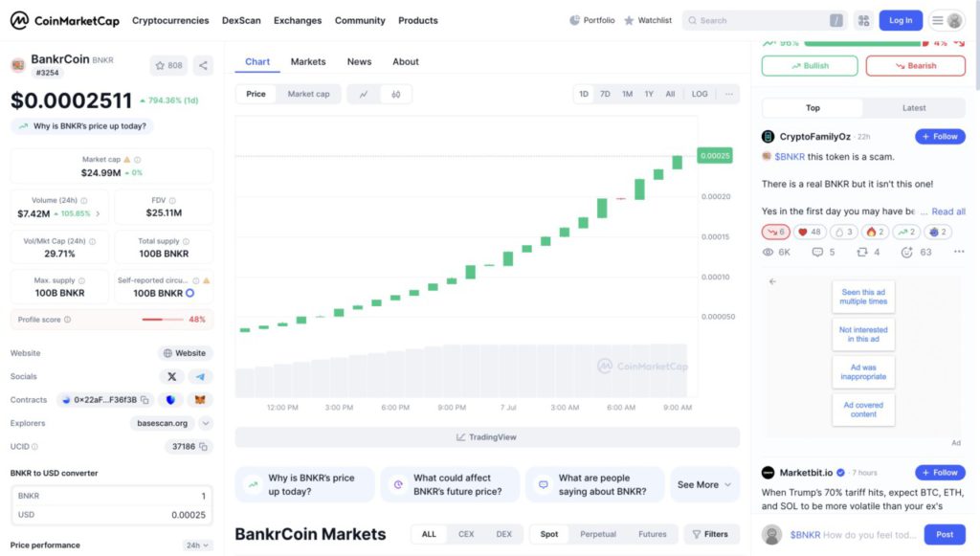Open comments on CryptoFamilyOz post

coord(822,253)
